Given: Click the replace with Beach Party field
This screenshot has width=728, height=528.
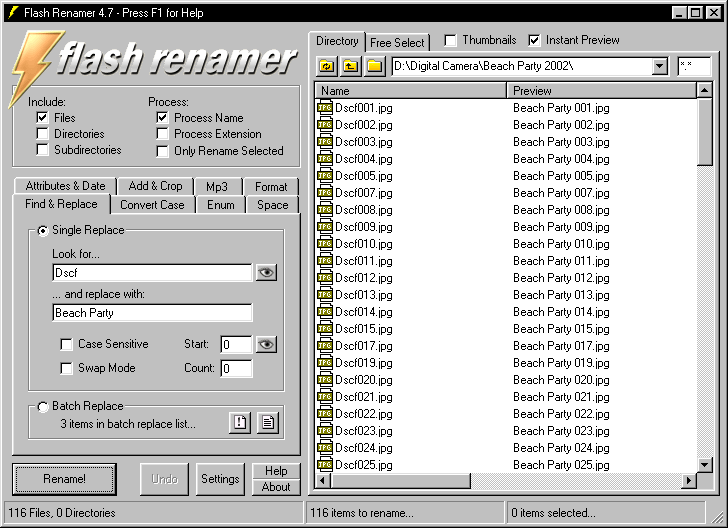Looking at the screenshot, I should [x=152, y=313].
